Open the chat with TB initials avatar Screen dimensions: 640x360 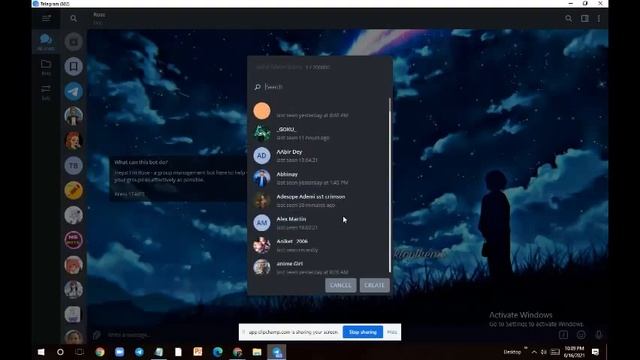tap(73, 166)
